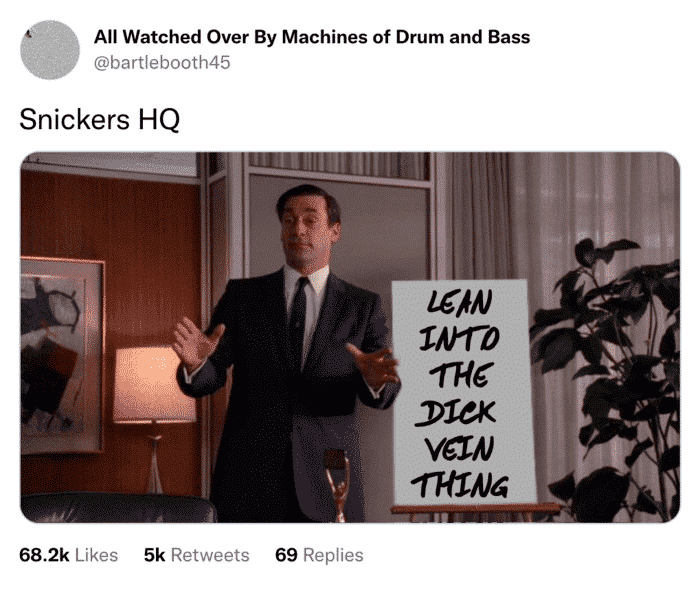The image size is (700, 606).
Task: Open the 5k Retweets list
Action: pos(196,555)
